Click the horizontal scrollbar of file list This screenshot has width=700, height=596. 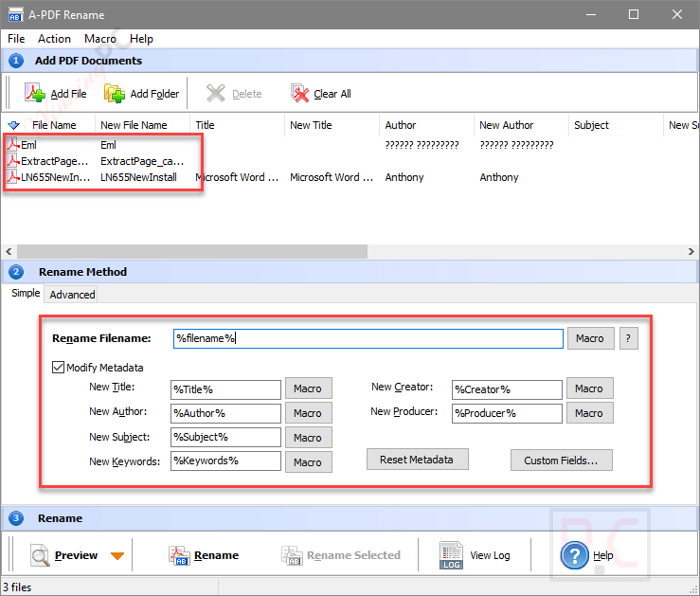coord(189,251)
